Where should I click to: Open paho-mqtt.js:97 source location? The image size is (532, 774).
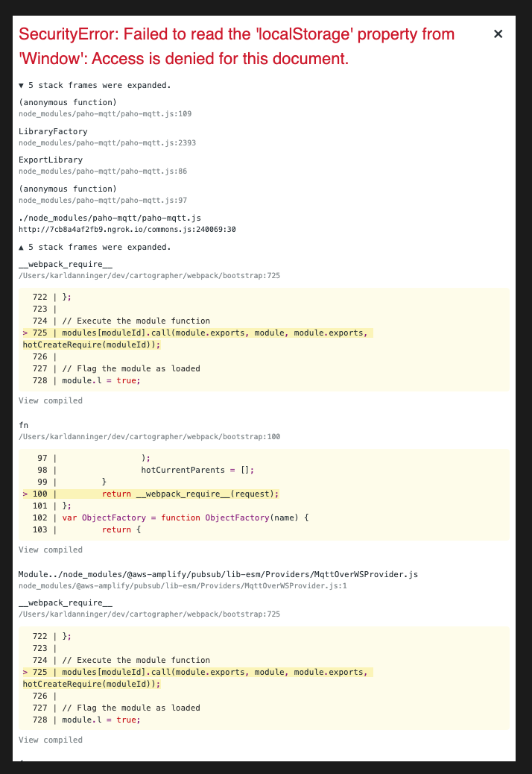click(x=103, y=201)
